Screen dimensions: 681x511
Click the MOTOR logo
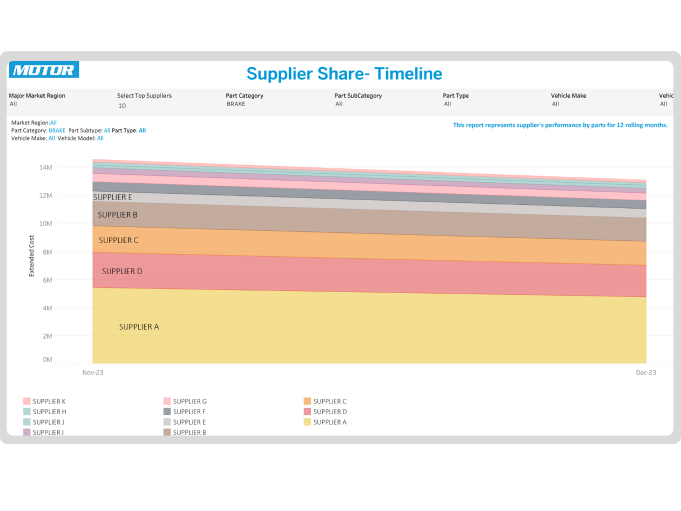44,70
